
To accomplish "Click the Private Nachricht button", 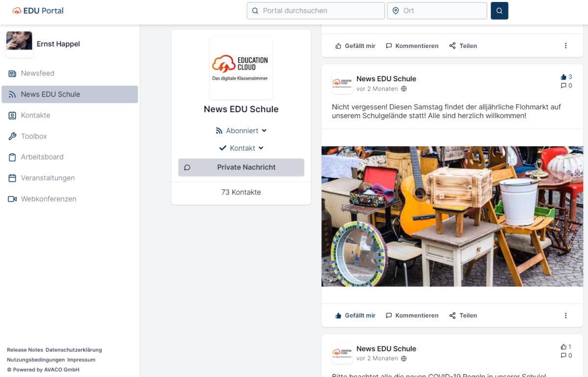I will (241, 167).
